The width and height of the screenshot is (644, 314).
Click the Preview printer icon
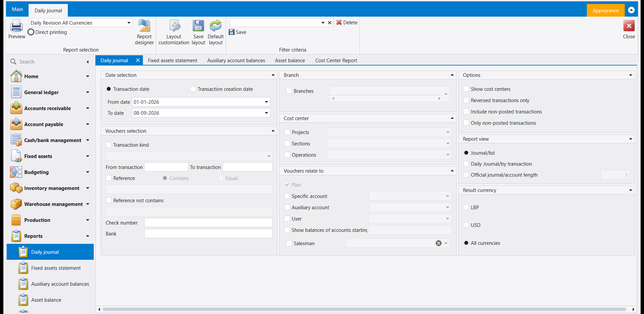coord(16,26)
